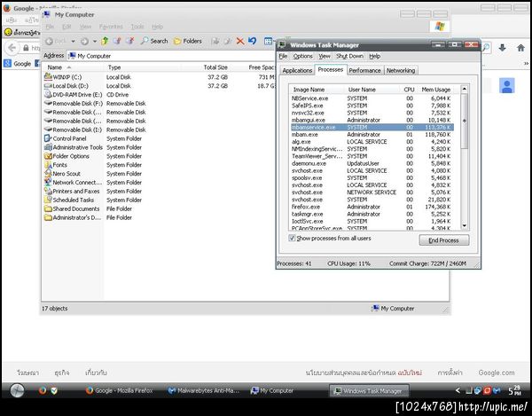The image size is (532, 416).
Task: Select the daemonu.exe process row
Action: [x=372, y=163]
